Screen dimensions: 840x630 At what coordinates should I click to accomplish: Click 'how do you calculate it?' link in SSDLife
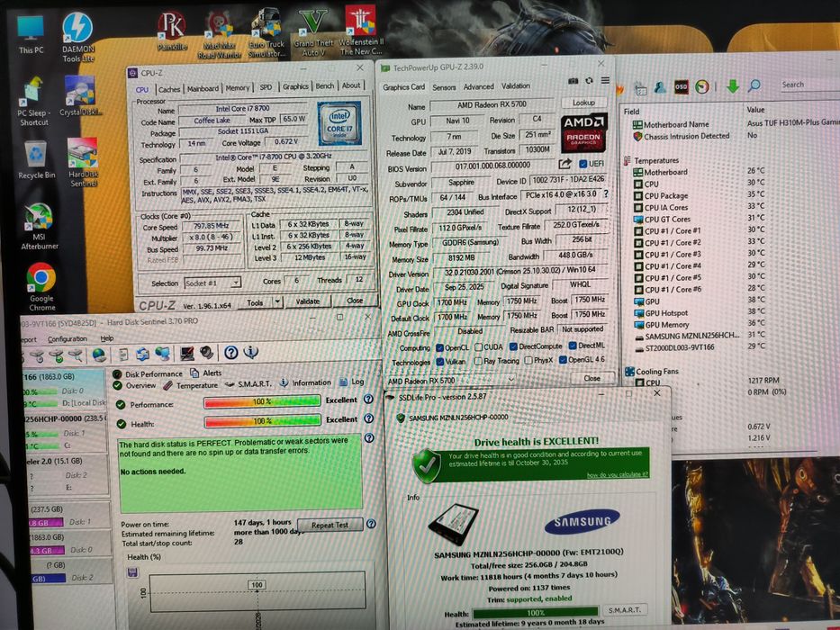(x=617, y=474)
